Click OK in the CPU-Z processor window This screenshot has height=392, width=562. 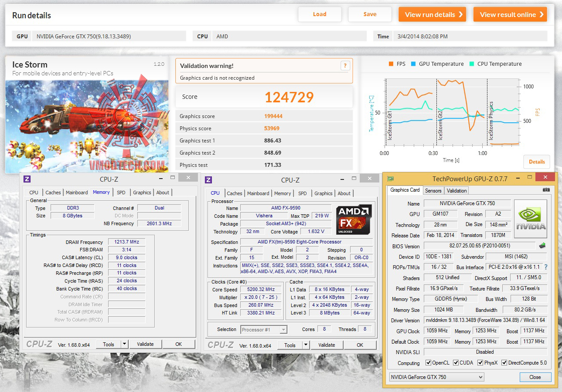pos(360,345)
